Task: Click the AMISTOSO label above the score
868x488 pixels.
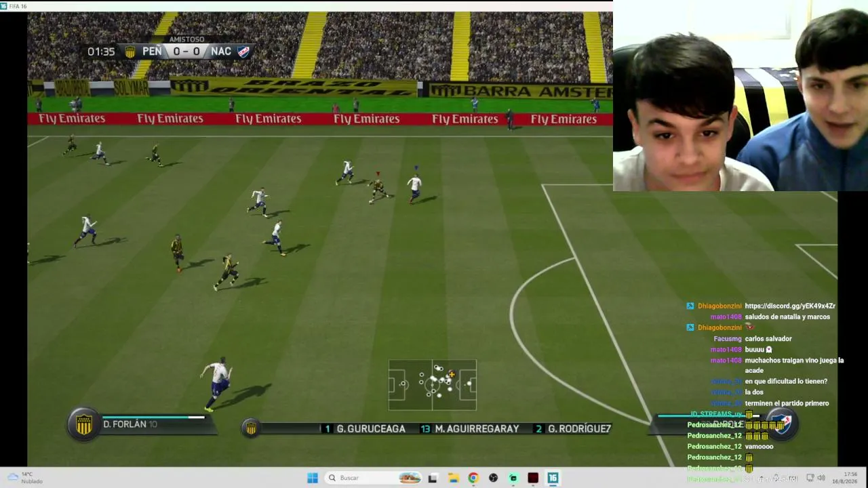Action: [x=186, y=39]
